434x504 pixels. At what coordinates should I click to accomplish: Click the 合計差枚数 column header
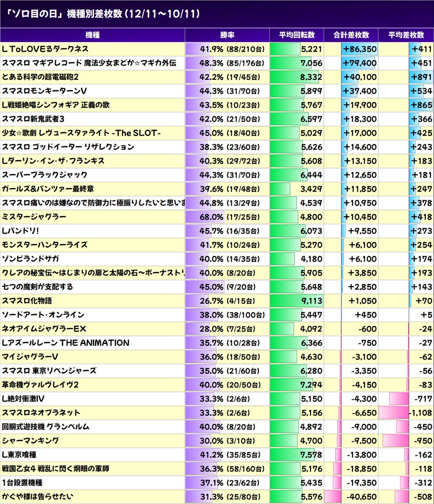coord(351,35)
